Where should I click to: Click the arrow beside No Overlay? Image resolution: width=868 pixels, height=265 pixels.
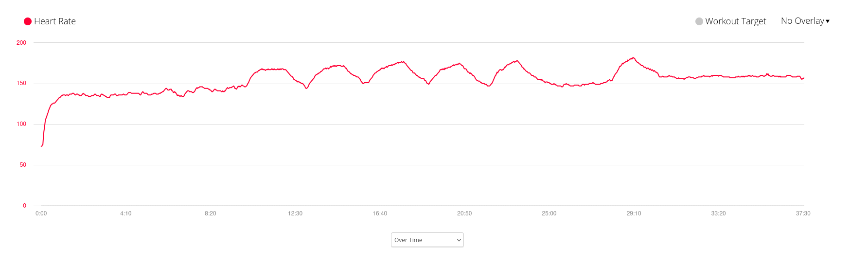pyautogui.click(x=828, y=21)
